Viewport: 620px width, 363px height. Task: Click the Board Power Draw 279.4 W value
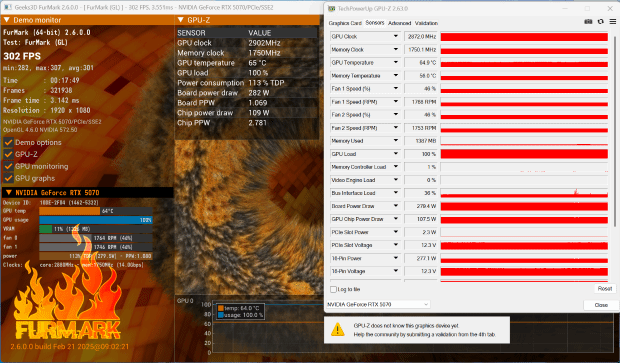click(421, 206)
